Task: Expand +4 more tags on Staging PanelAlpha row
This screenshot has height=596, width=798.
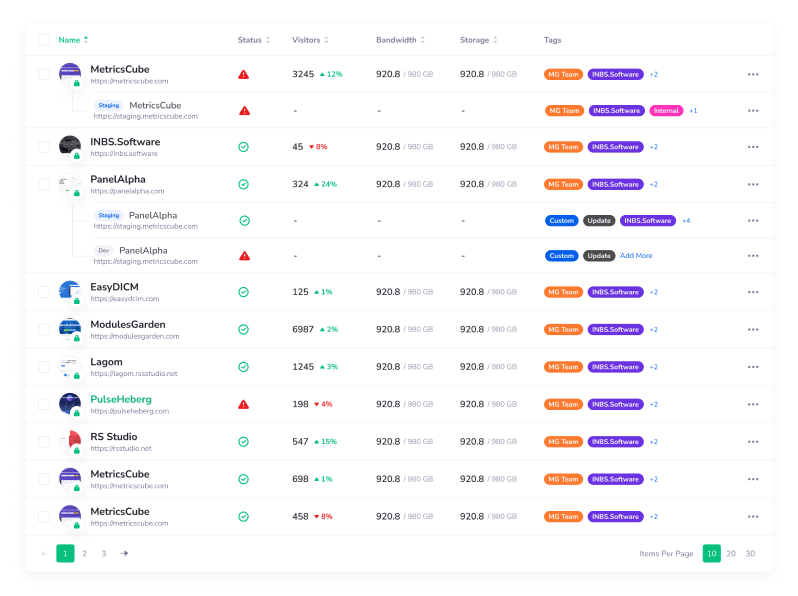Action: [686, 221]
